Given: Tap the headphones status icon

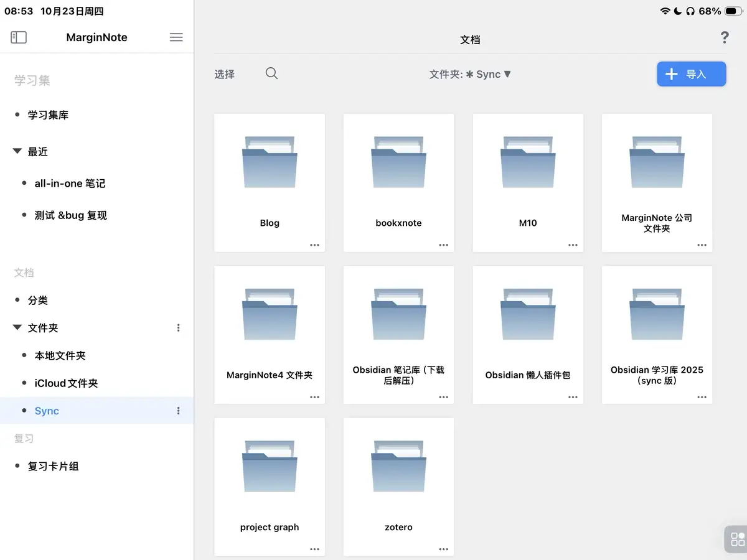Looking at the screenshot, I should [x=690, y=11].
